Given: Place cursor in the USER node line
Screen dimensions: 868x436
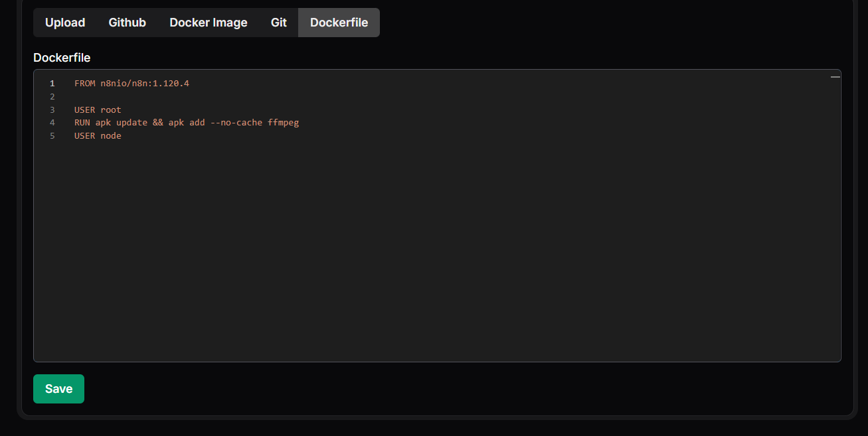Looking at the screenshot, I should click(x=98, y=136).
